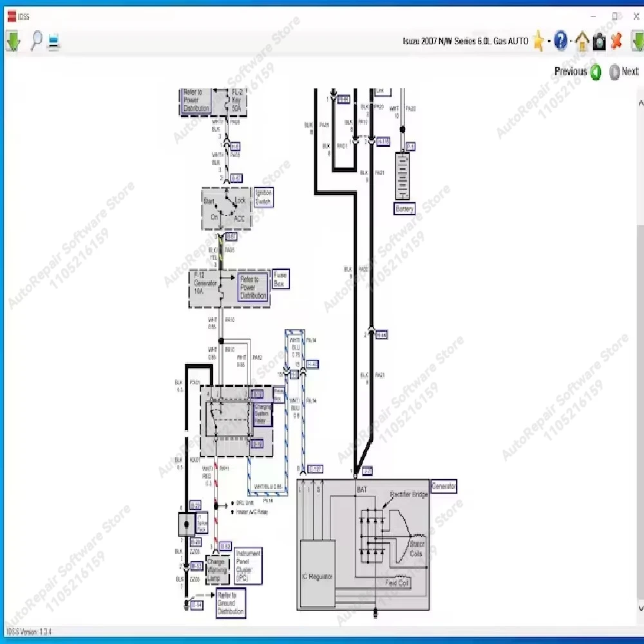Click the green arrow icon right of red X
Screen dimensions: 644x644
(x=638, y=41)
